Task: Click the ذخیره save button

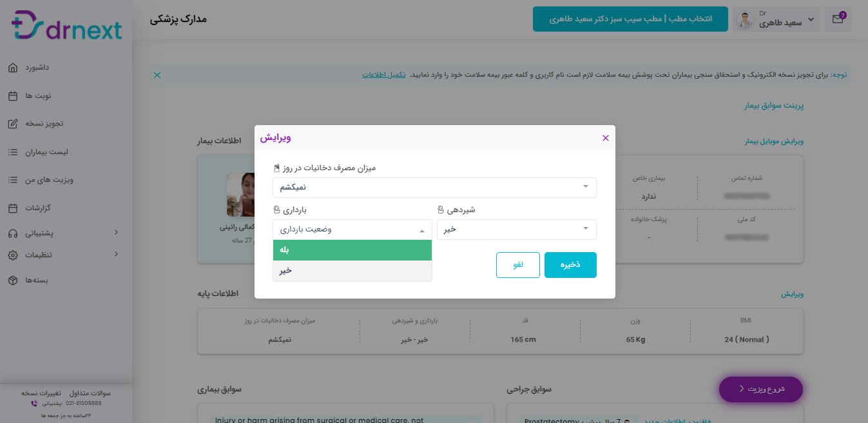Action: coord(570,265)
